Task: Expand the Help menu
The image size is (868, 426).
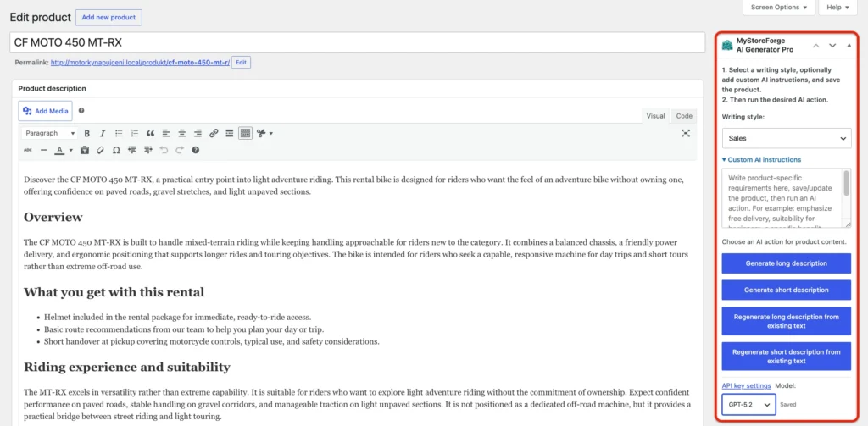Action: pyautogui.click(x=837, y=8)
